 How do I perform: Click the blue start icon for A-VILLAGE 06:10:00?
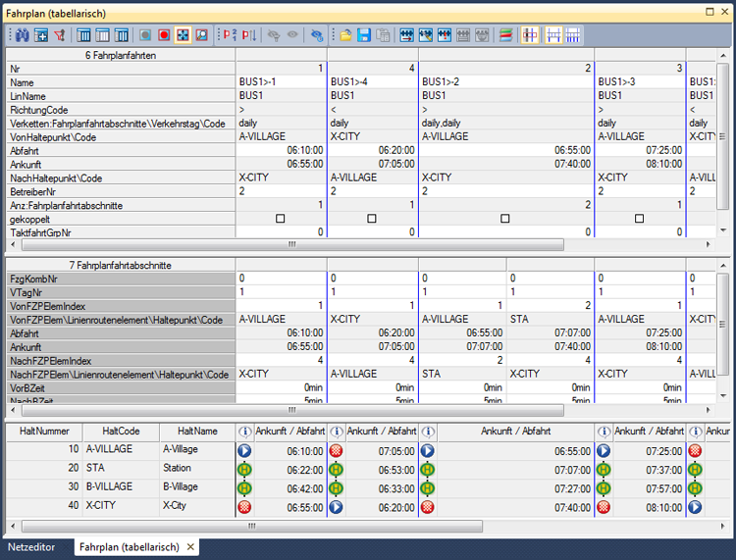tap(244, 451)
